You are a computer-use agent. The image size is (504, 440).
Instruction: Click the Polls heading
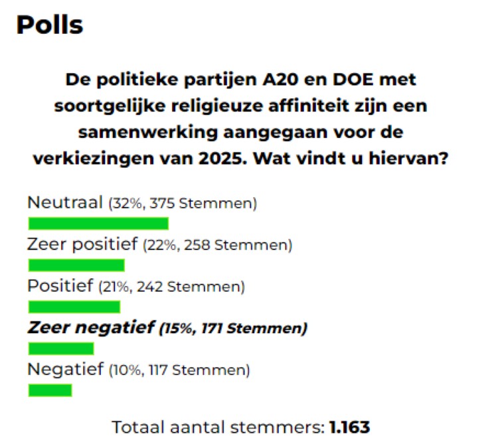click(49, 25)
